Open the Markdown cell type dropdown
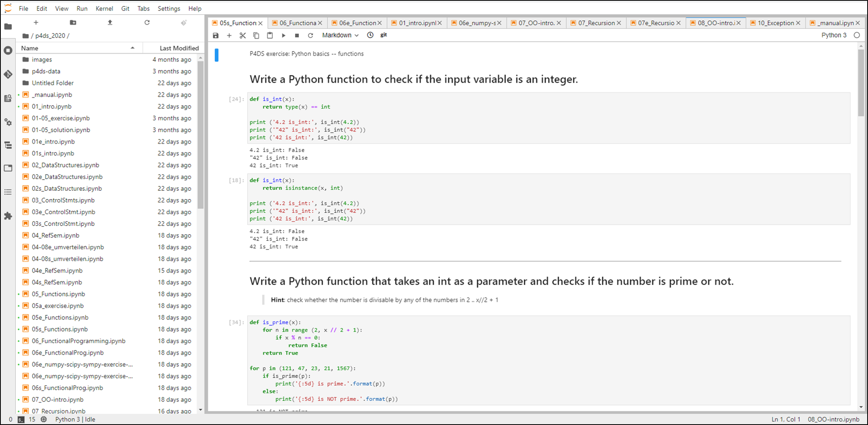This screenshot has height=425, width=868. point(339,35)
